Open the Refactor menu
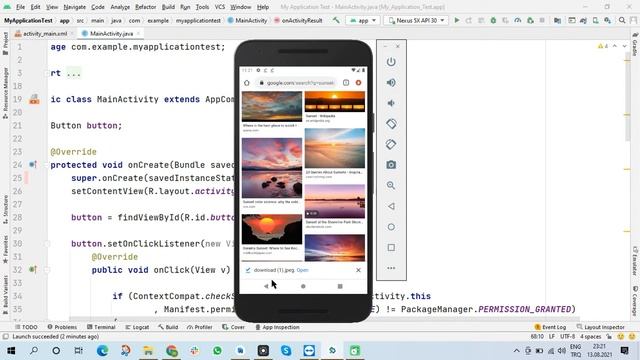The width and height of the screenshot is (640, 360). 146,7
